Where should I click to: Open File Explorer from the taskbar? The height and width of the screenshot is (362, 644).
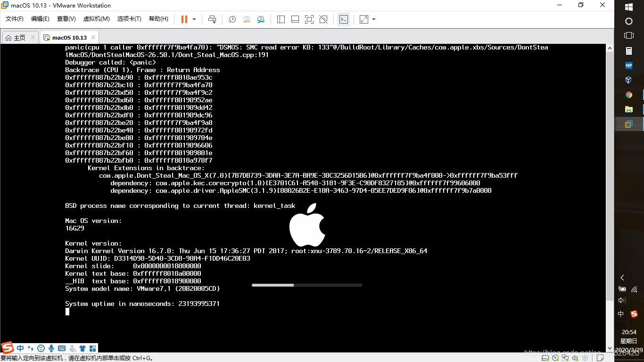(x=628, y=109)
